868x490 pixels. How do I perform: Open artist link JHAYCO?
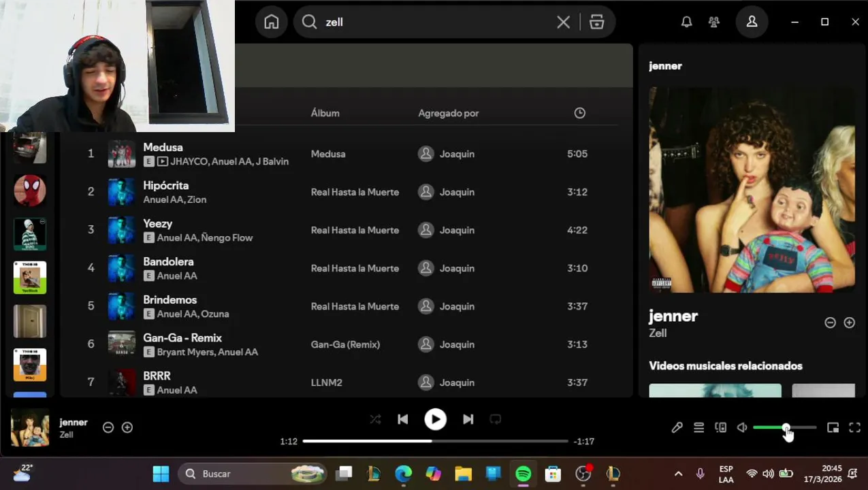[189, 161]
